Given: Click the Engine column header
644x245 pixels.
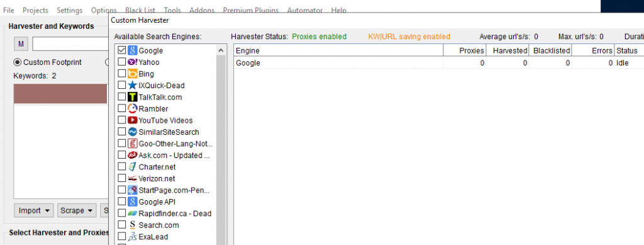Looking at the screenshot, I should pos(338,50).
